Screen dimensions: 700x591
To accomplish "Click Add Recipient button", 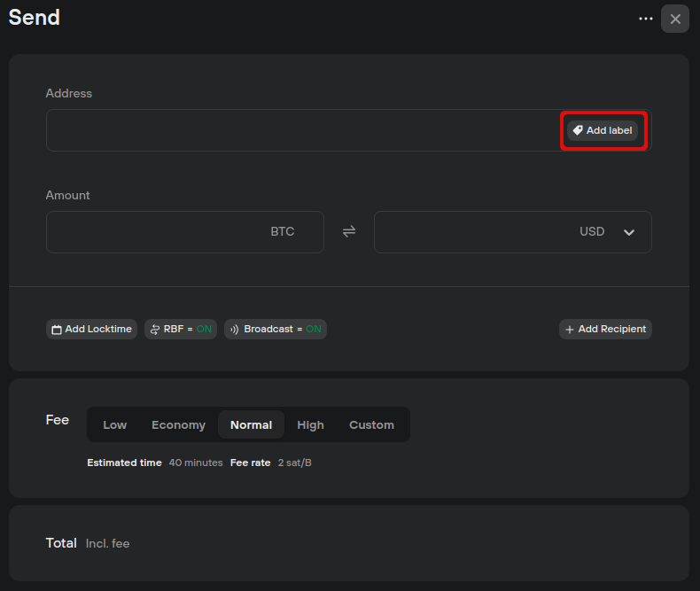I will (x=605, y=329).
